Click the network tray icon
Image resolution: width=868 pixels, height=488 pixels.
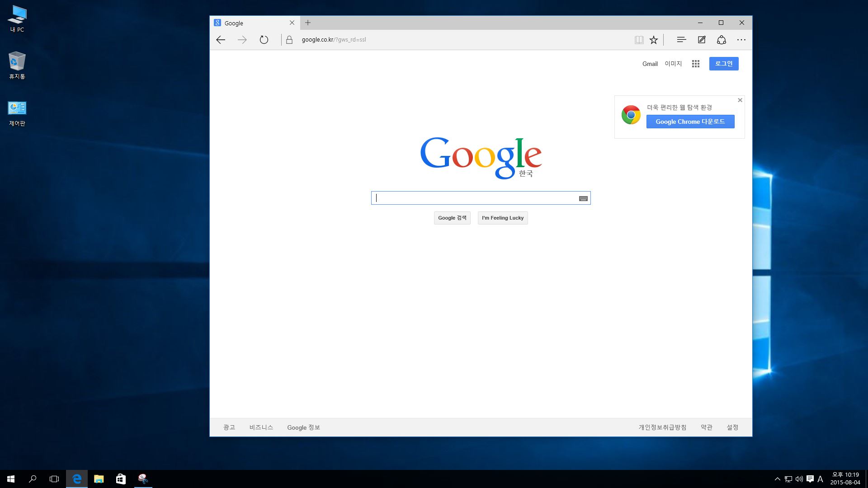click(788, 479)
